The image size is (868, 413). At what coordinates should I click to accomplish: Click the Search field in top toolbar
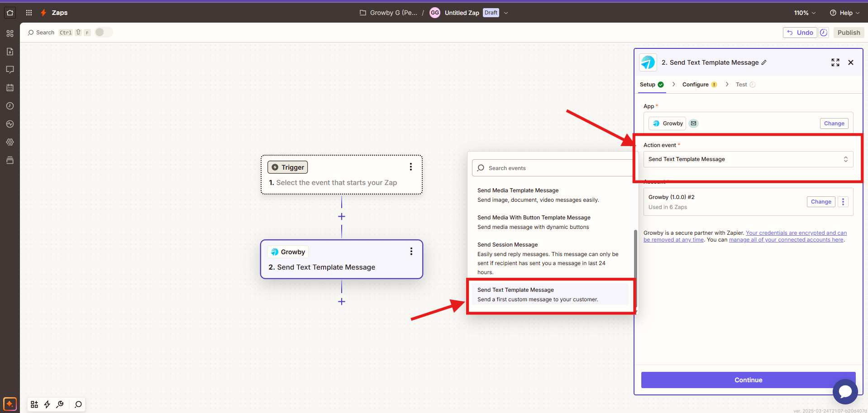click(x=41, y=33)
